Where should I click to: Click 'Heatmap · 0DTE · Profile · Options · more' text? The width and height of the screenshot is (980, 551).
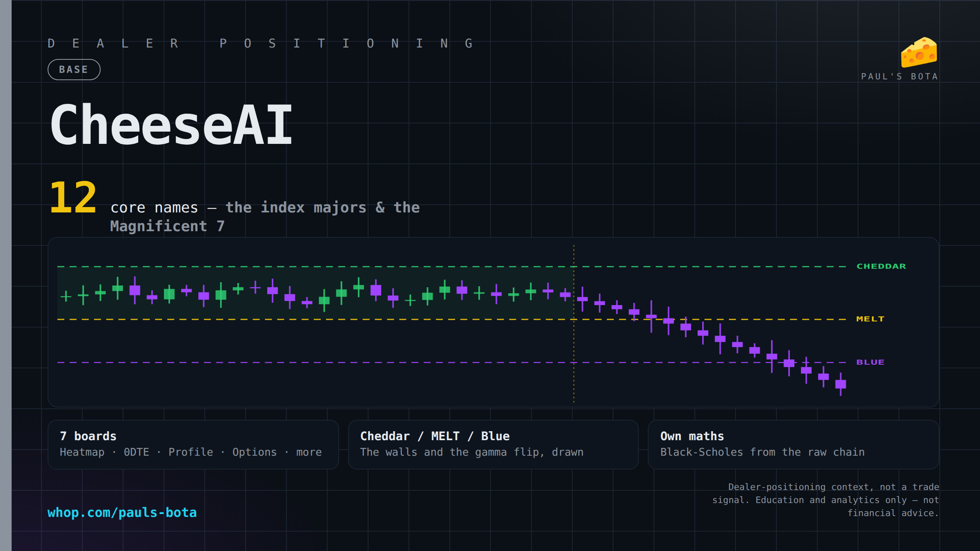click(191, 452)
